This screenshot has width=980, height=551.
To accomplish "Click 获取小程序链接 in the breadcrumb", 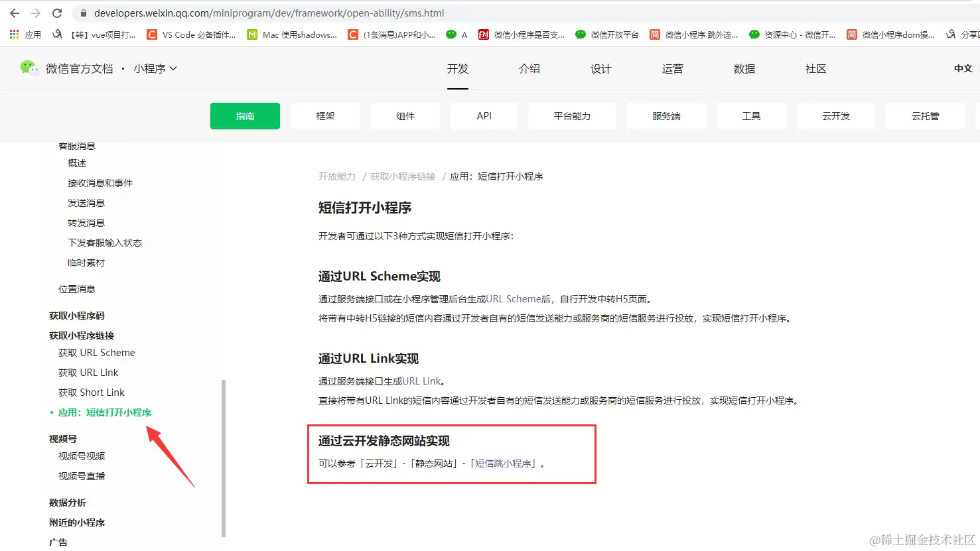I will coord(403,176).
